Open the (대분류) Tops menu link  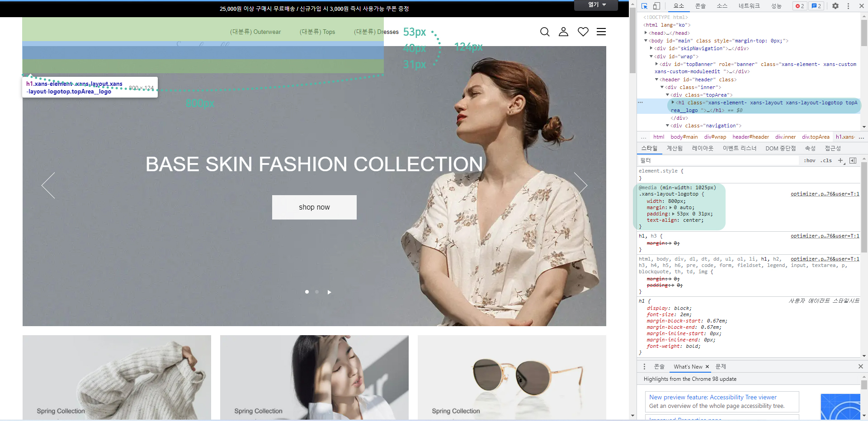[317, 32]
